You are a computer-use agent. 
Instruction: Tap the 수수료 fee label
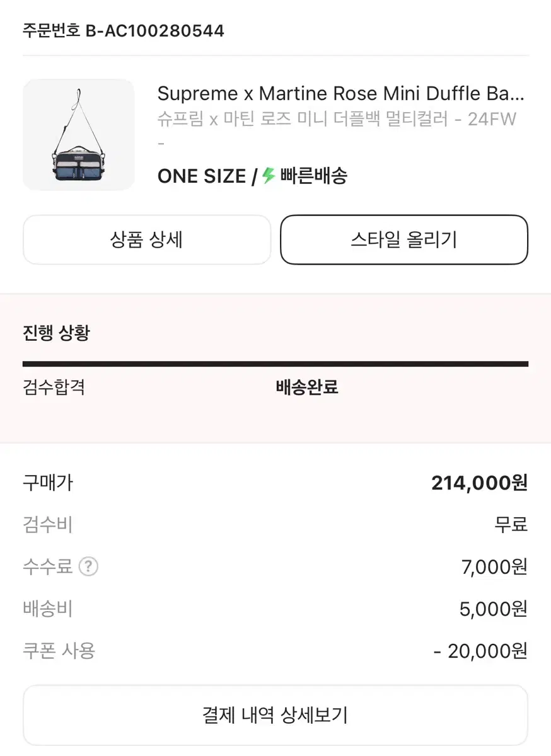tap(47, 567)
